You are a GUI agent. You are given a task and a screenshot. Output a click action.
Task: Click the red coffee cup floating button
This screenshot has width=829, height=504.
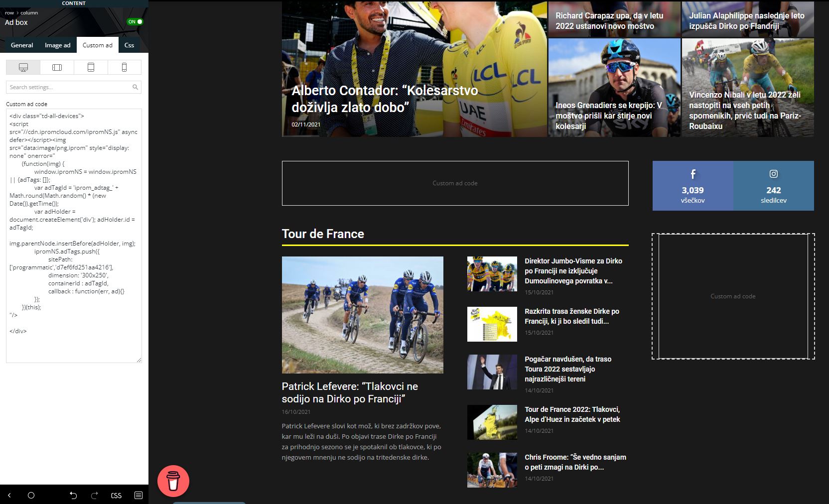[x=173, y=481]
